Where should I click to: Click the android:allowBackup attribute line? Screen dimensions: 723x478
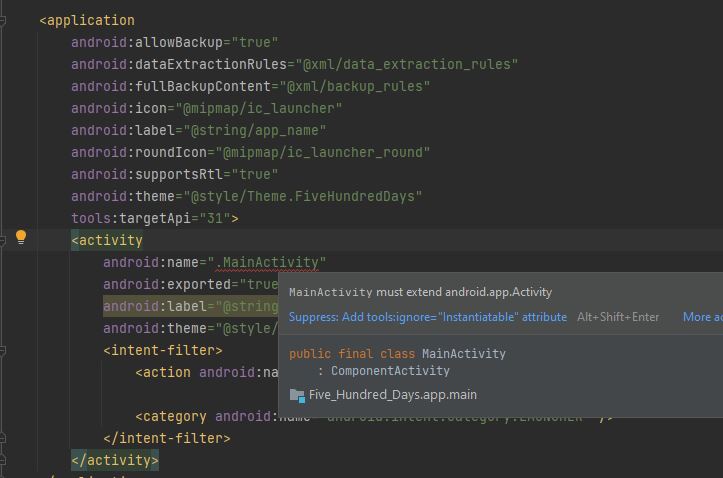coord(175,42)
